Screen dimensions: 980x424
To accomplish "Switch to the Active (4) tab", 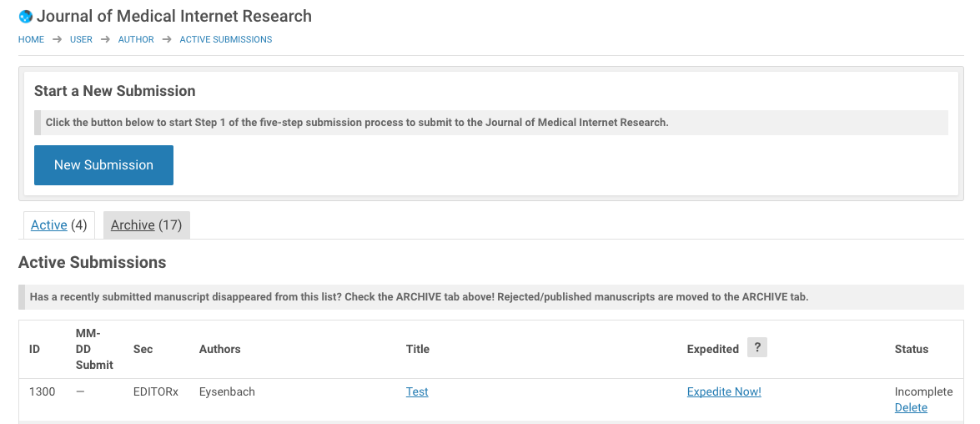I will pyautogui.click(x=49, y=225).
